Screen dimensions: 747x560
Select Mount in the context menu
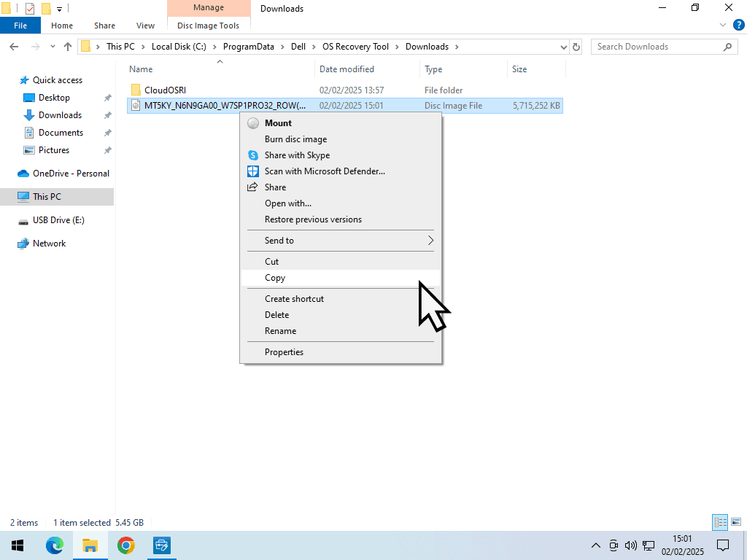[x=278, y=123]
